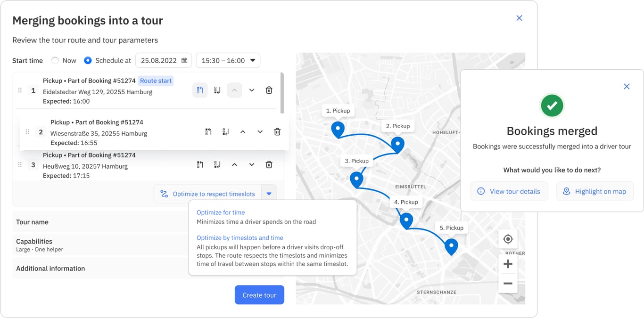644x318 pixels.
Task: Zoom out on the map
Action: click(508, 284)
